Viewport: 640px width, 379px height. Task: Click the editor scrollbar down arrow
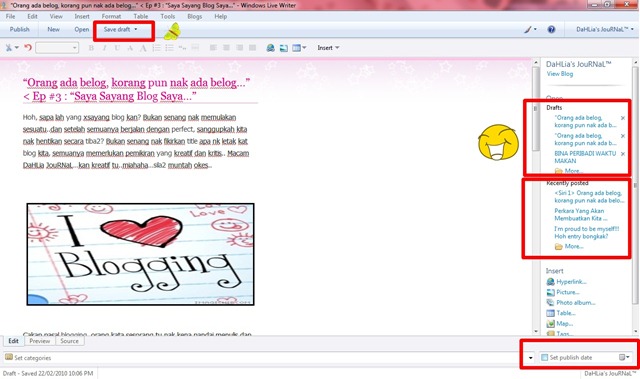536,331
